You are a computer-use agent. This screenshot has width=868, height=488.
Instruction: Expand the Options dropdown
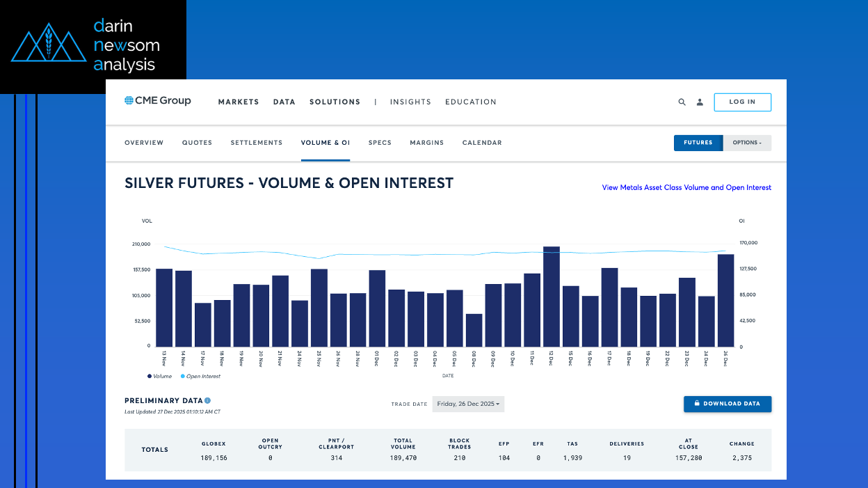click(747, 143)
